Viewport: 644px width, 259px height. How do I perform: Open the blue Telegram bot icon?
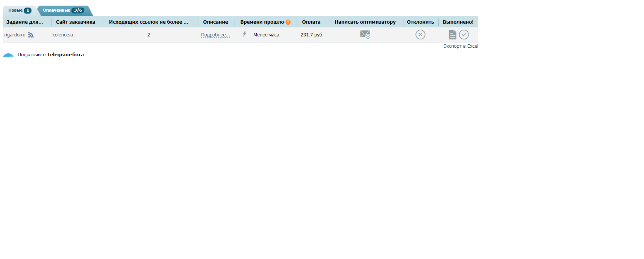[x=8, y=55]
